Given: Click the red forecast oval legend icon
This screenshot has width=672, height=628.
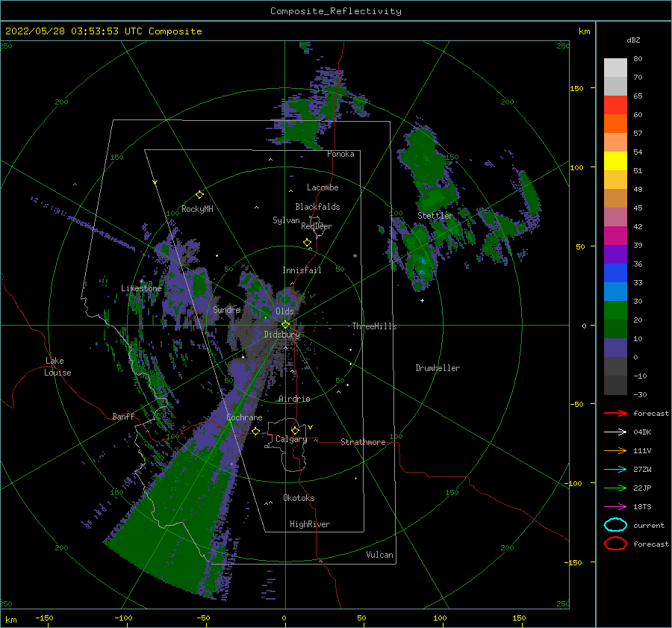Looking at the screenshot, I should (615, 544).
